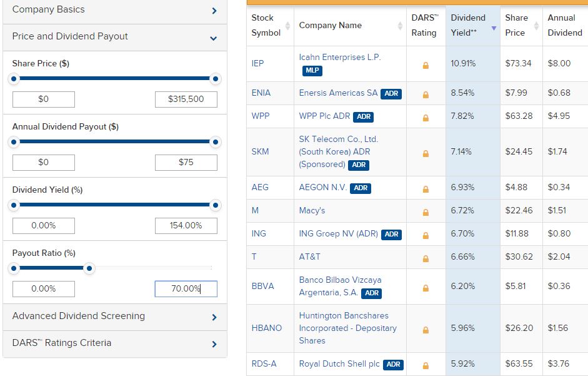The height and width of the screenshot is (376, 588).
Task: Sort by the Share Price column arrows
Action: pyautogui.click(x=536, y=26)
